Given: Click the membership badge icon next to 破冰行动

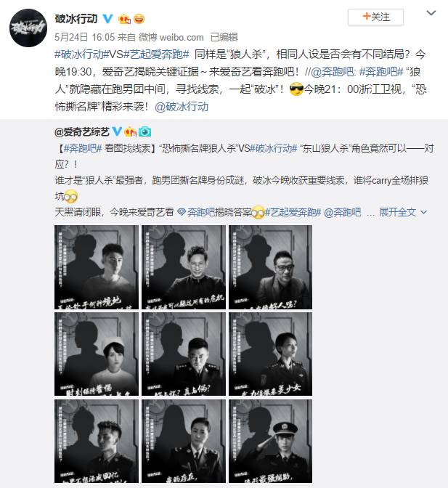Looking at the screenshot, I should tap(124, 19).
